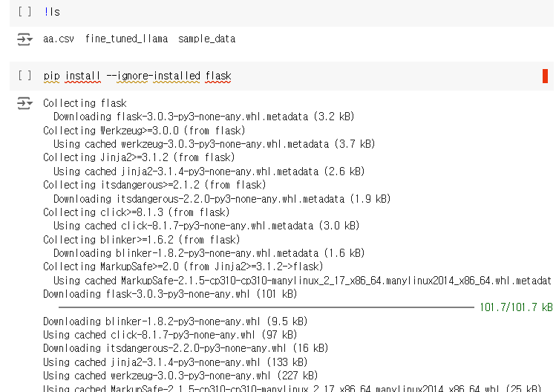Click 'Downloading blinker-1.8.2-py3-none-any.whl (9.5 kB)' line

coord(175,321)
